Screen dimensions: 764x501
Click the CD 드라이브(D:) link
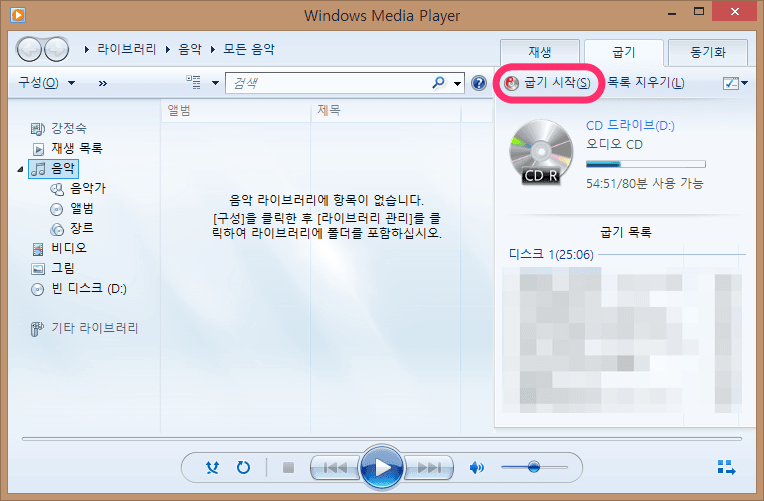(630, 125)
